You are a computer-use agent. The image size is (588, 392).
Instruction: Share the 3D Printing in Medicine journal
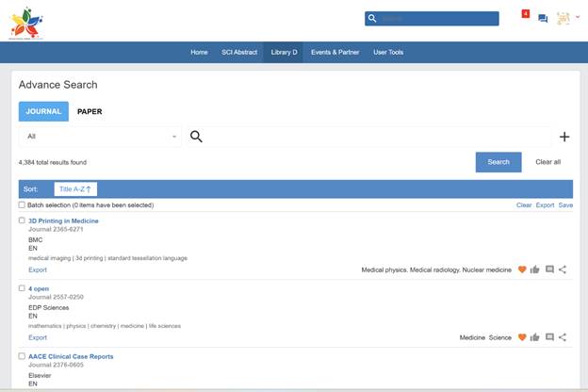coord(563,269)
